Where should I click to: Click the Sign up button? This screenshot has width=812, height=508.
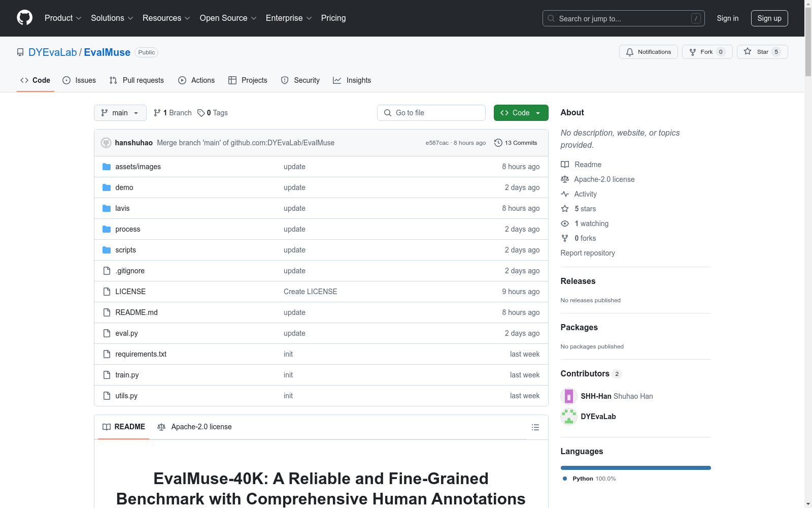[769, 18]
